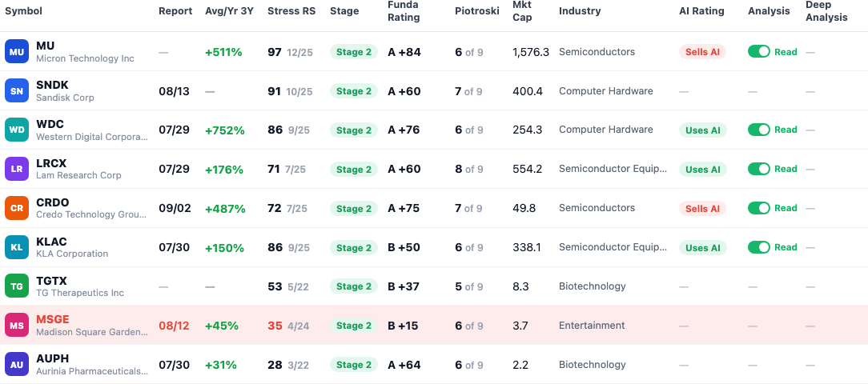Select the KL avatar icon
Viewport: 868px width, 384px height.
[x=17, y=247]
